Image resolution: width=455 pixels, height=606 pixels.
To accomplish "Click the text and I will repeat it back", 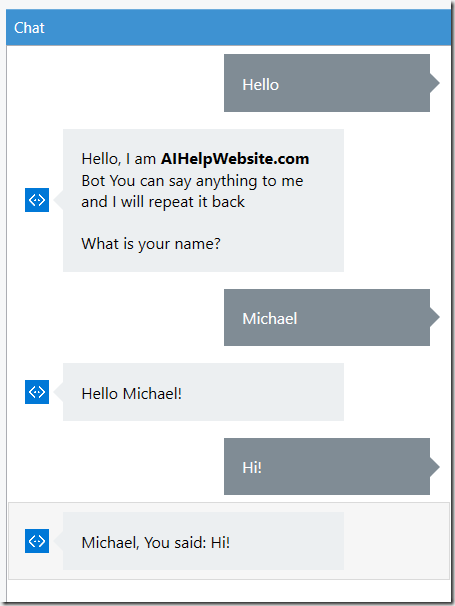I will (x=163, y=202).
